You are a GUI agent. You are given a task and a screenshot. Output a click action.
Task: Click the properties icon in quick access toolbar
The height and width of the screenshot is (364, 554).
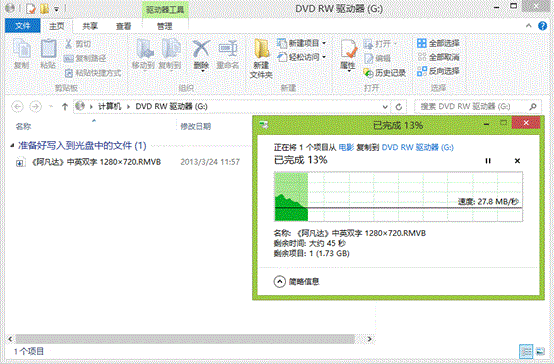tap(31, 8)
